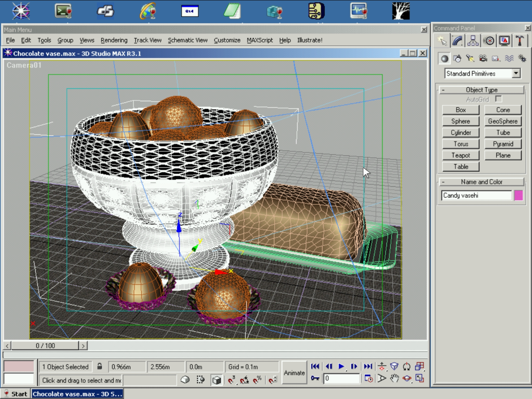Open the MAXScript menu

click(x=260, y=40)
